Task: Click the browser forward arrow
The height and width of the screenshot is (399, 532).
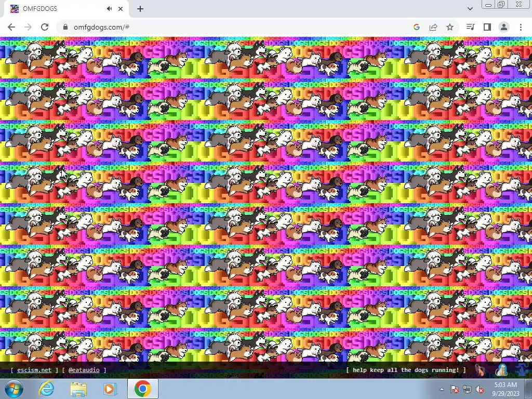Action: pyautogui.click(x=28, y=27)
